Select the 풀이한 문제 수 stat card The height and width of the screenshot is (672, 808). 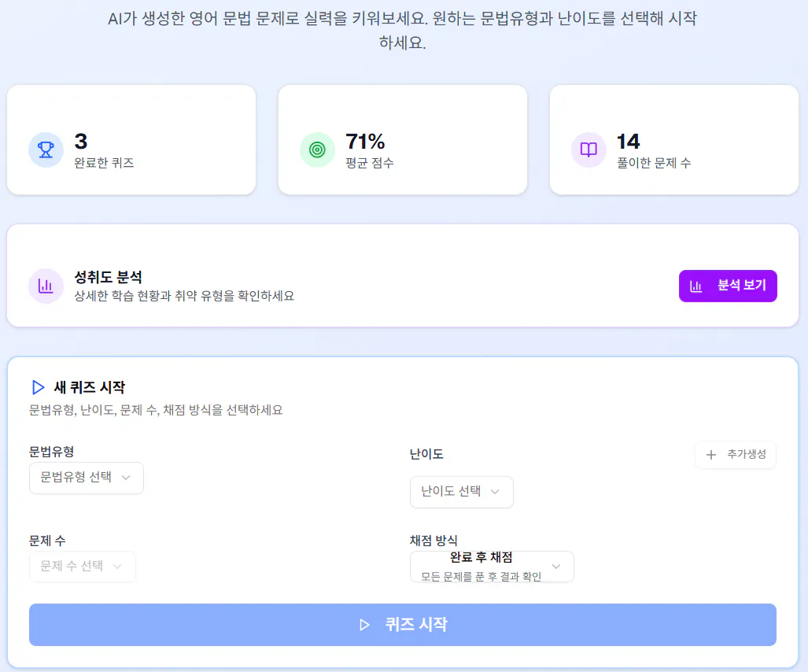[673, 140]
